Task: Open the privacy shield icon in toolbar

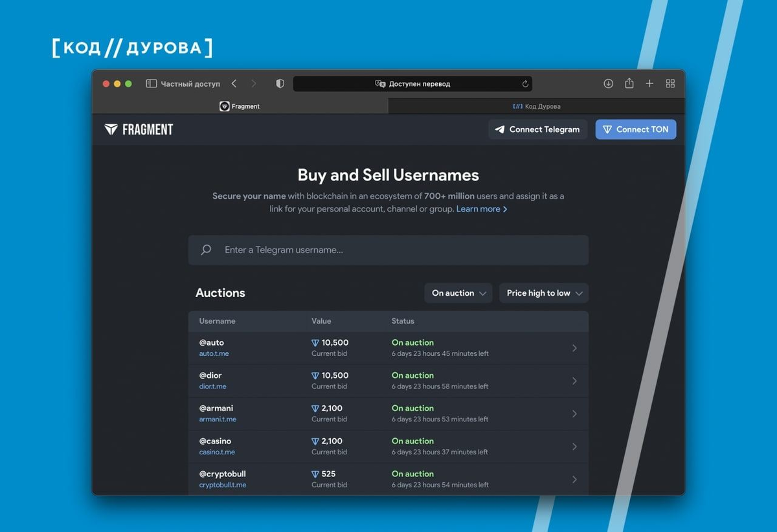Action: [280, 83]
